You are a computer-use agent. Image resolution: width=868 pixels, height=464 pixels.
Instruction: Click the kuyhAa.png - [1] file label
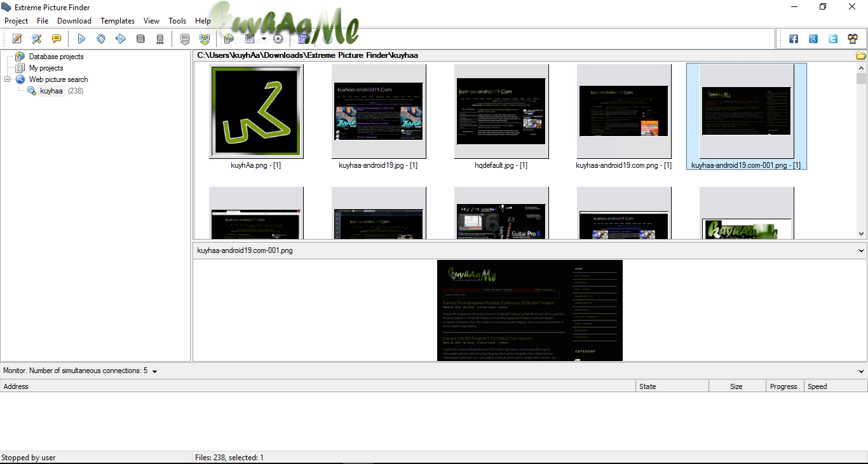[x=256, y=165]
